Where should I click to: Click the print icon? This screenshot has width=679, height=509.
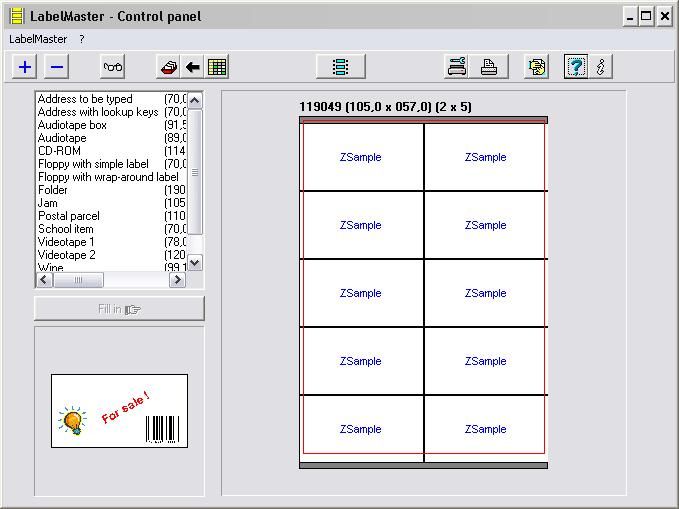pos(489,67)
